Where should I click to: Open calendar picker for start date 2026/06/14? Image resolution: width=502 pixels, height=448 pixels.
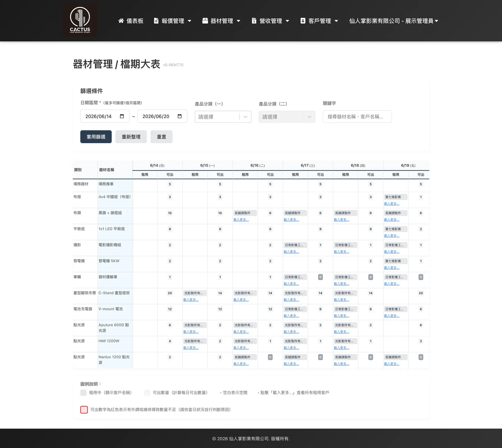(x=122, y=116)
